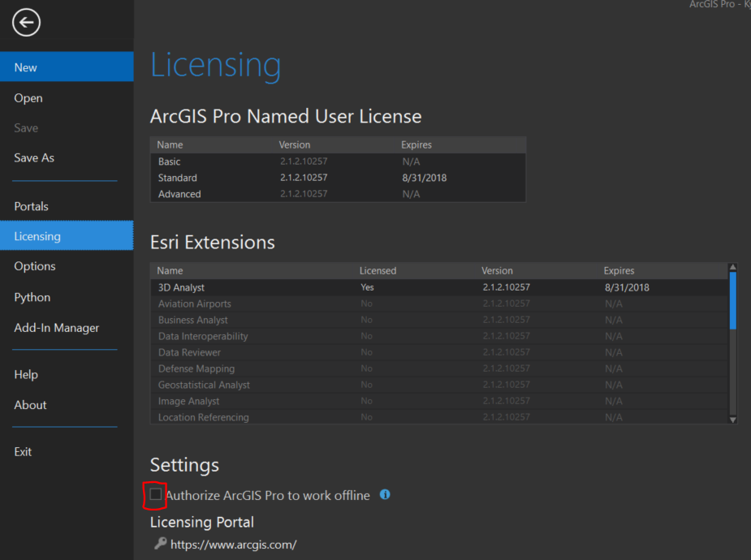Select the Standard license row

[x=338, y=178]
